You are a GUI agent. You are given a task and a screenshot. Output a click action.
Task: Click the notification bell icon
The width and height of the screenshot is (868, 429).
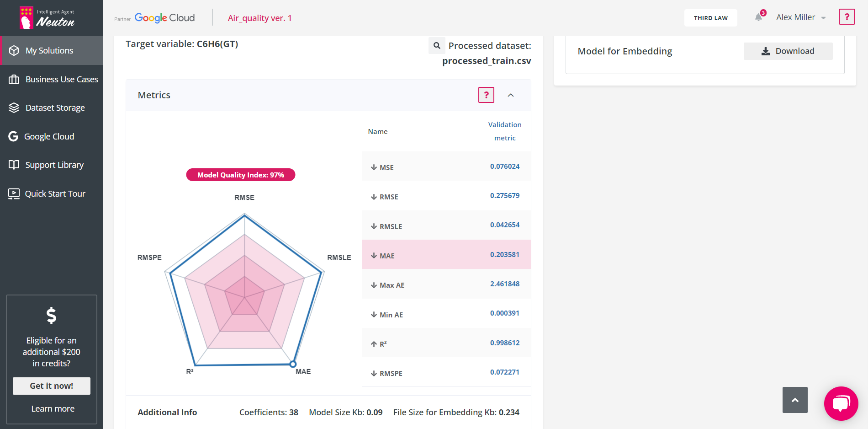pyautogui.click(x=758, y=17)
